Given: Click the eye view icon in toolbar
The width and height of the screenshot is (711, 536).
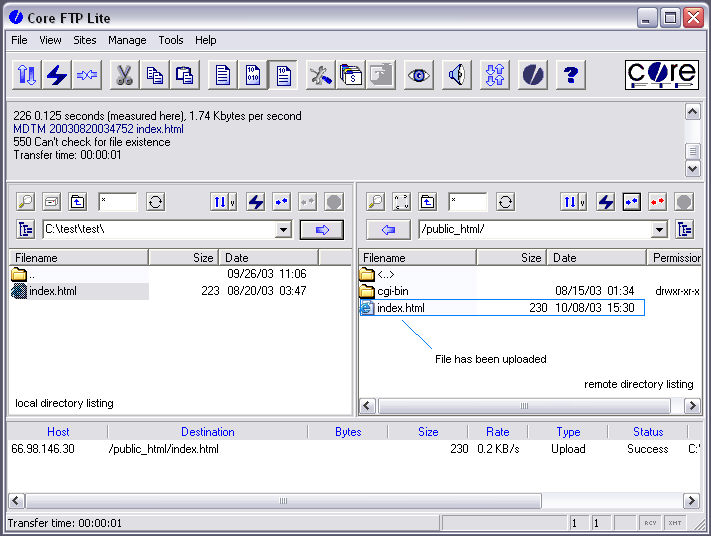Looking at the screenshot, I should [418, 75].
